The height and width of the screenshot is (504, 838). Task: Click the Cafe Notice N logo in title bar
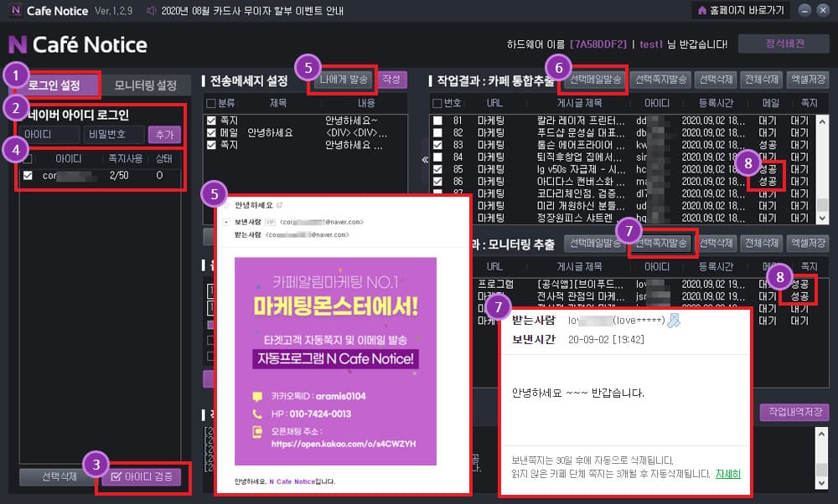click(16, 10)
